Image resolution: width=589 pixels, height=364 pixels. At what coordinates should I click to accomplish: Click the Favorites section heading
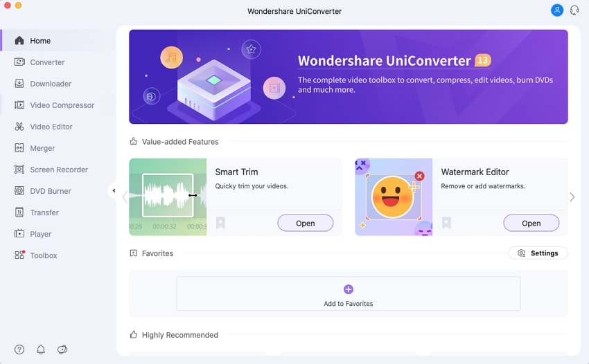[157, 253]
